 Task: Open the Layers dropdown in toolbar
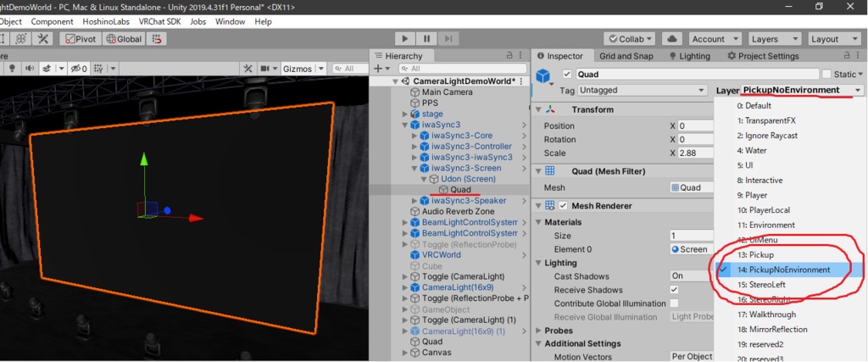(x=774, y=39)
